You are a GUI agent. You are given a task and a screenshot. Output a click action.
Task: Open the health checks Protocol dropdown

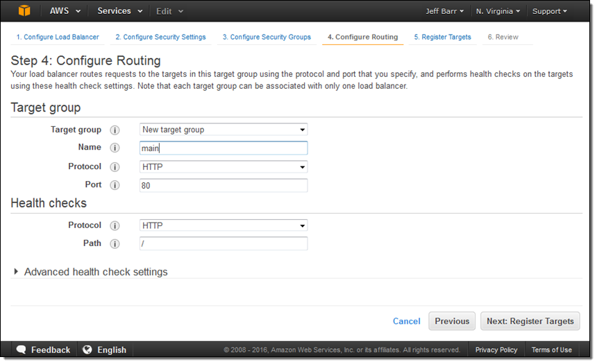223,226
